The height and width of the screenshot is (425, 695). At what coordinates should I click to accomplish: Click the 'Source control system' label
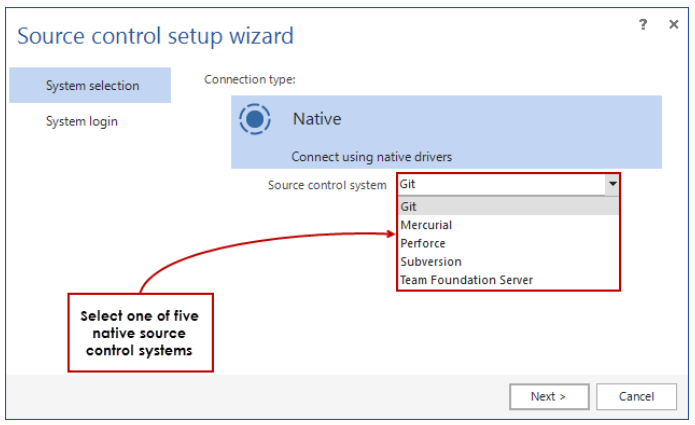pyautogui.click(x=327, y=185)
